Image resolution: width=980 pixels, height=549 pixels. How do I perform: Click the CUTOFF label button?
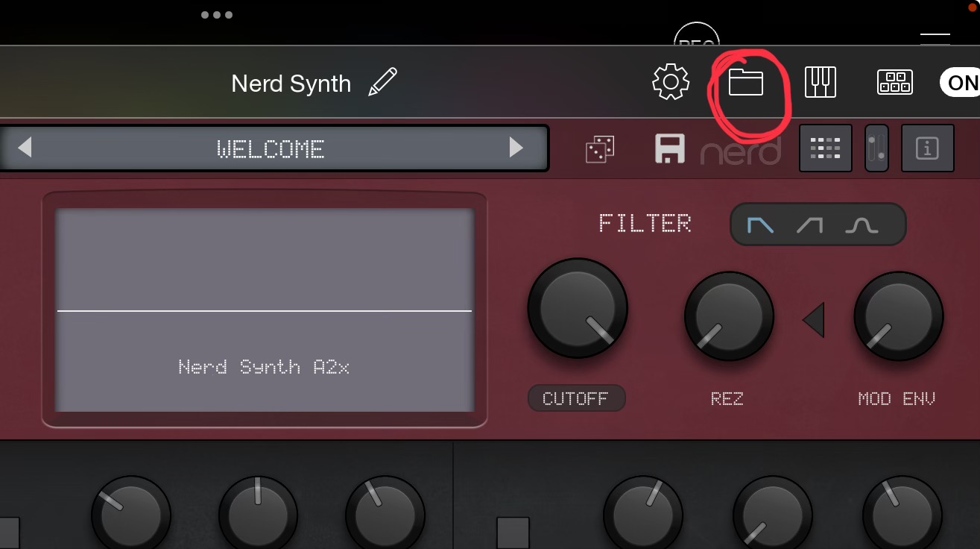point(576,398)
